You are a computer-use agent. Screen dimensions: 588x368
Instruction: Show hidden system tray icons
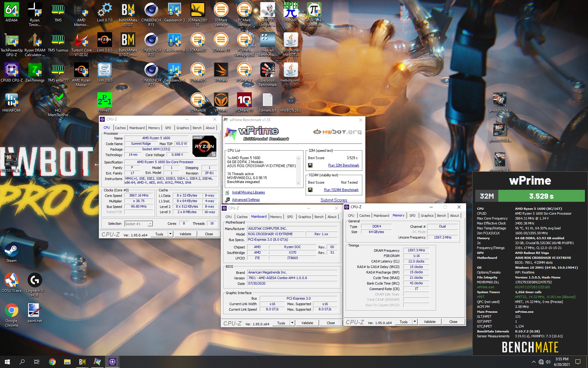pyautogui.click(x=533, y=362)
